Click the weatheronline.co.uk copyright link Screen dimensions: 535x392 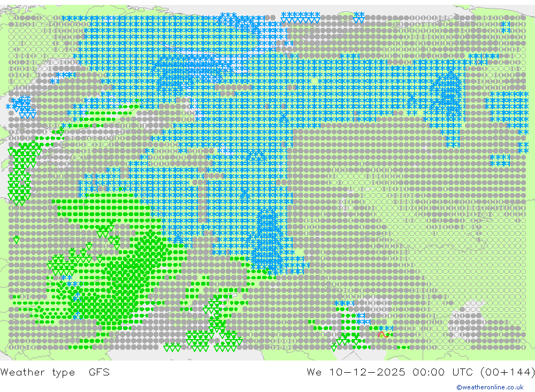(490, 387)
